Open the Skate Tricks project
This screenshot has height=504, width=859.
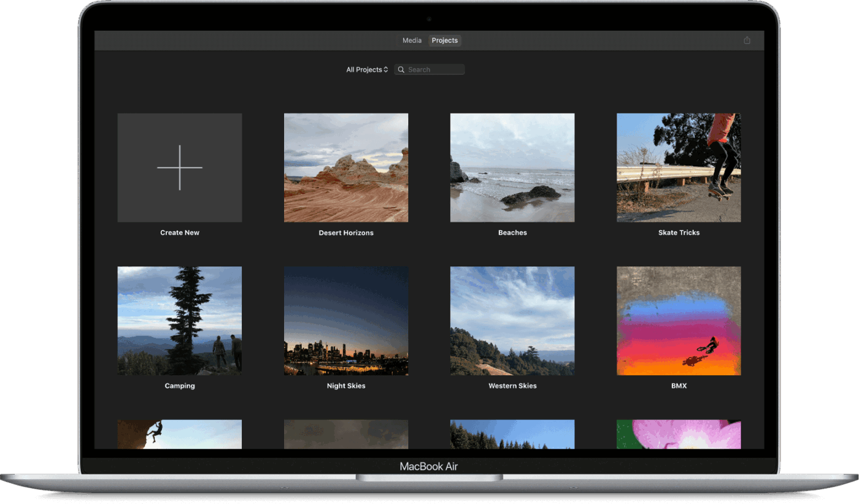coord(679,167)
